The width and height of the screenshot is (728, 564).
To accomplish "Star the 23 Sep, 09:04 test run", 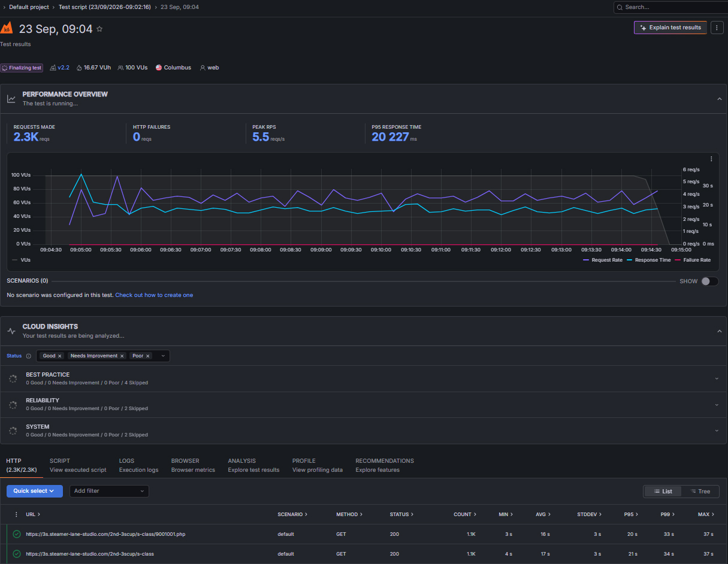I will (x=99, y=29).
